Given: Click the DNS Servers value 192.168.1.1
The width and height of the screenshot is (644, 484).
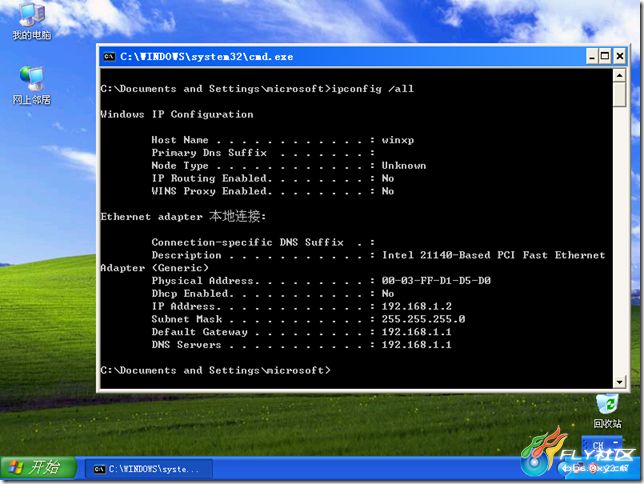Looking at the screenshot, I should click(x=416, y=344).
